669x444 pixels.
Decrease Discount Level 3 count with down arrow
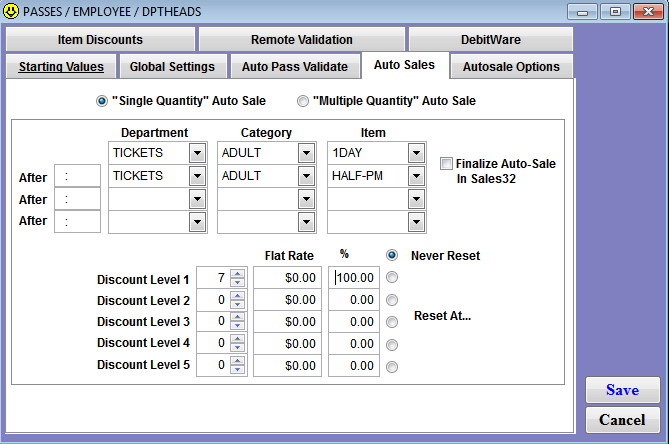[x=238, y=326]
